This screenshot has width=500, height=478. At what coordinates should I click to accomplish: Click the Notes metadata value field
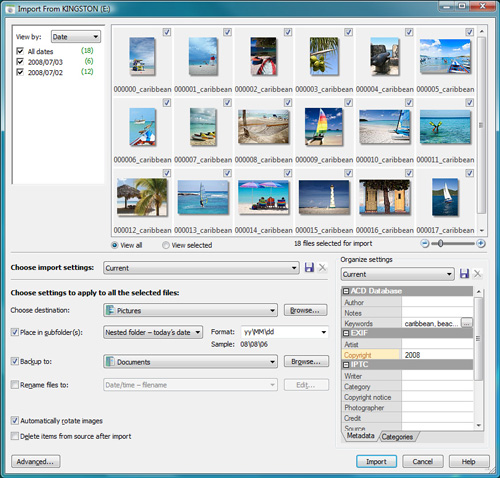point(437,313)
